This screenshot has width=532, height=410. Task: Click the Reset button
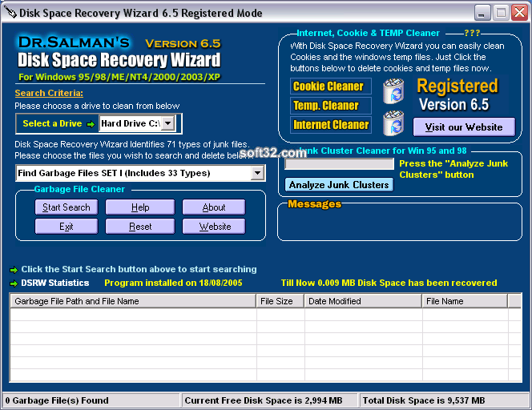pyautogui.click(x=140, y=227)
